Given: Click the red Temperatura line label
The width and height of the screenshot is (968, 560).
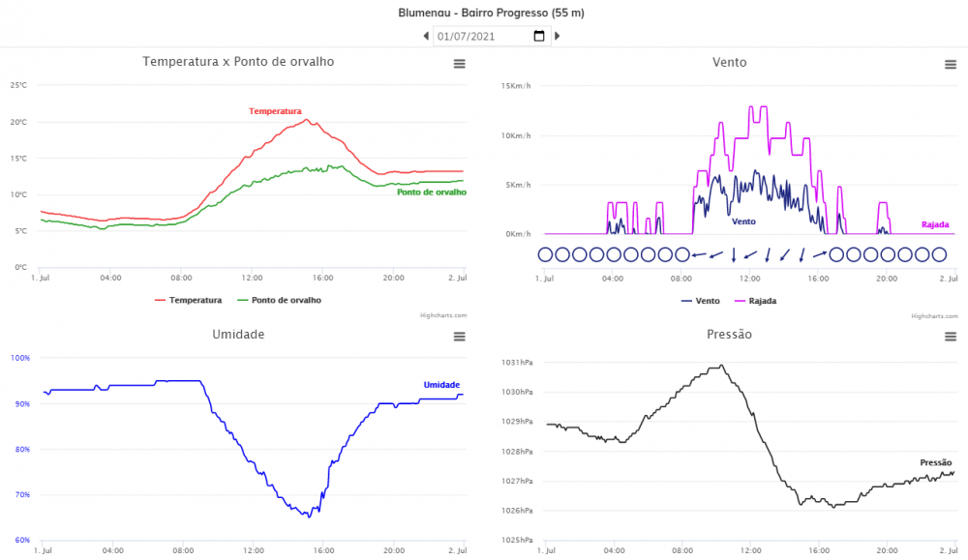Looking at the screenshot, I should 275,111.
